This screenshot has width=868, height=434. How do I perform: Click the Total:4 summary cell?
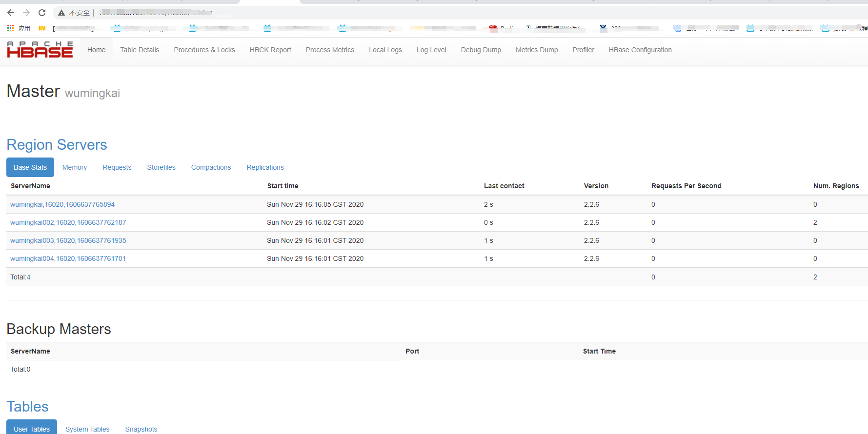(x=20, y=277)
